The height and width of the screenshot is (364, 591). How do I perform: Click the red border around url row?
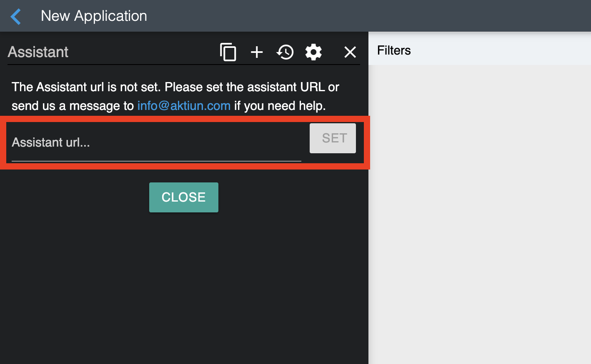point(183,167)
